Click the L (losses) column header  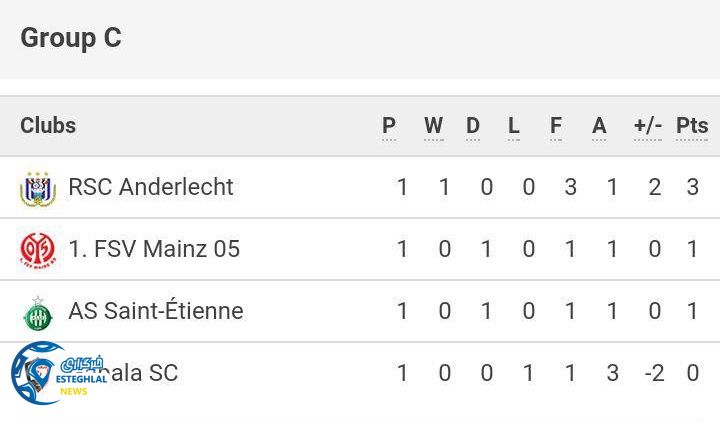coord(514,126)
